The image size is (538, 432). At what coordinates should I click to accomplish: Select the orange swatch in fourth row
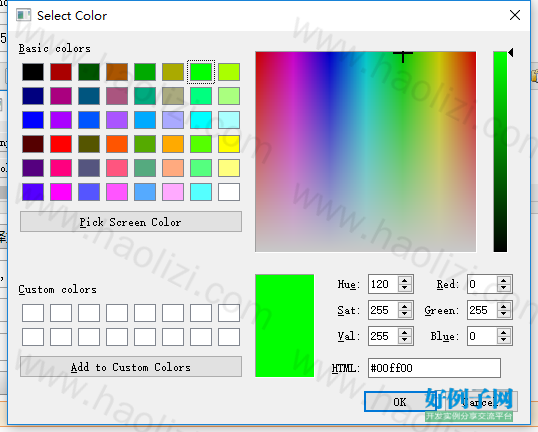click(x=173, y=144)
